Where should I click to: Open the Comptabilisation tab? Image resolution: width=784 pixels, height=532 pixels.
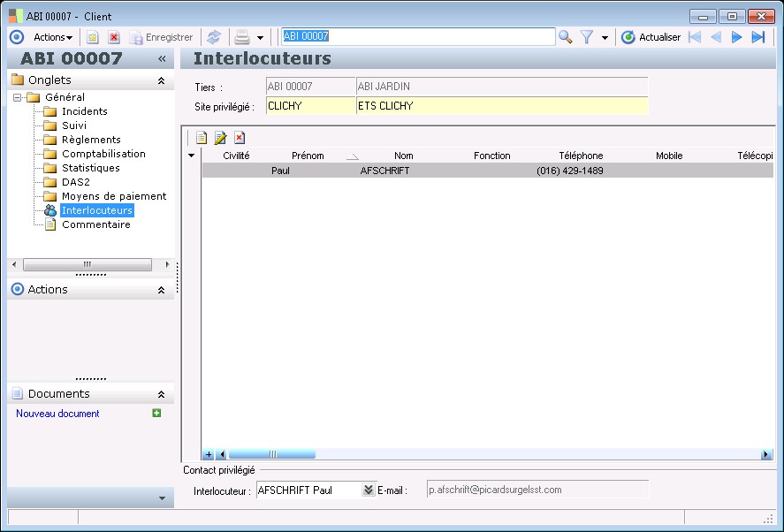pos(103,154)
